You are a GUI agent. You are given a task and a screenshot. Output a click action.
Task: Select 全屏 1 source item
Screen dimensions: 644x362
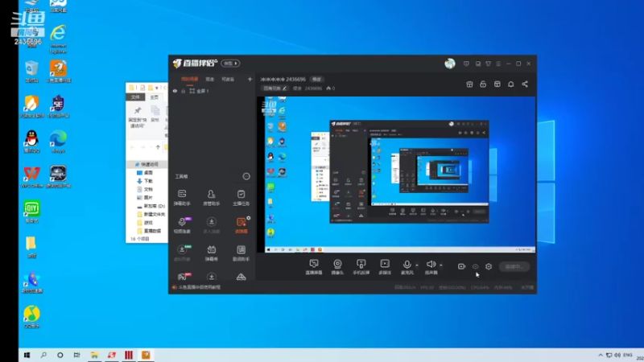pyautogui.click(x=203, y=91)
